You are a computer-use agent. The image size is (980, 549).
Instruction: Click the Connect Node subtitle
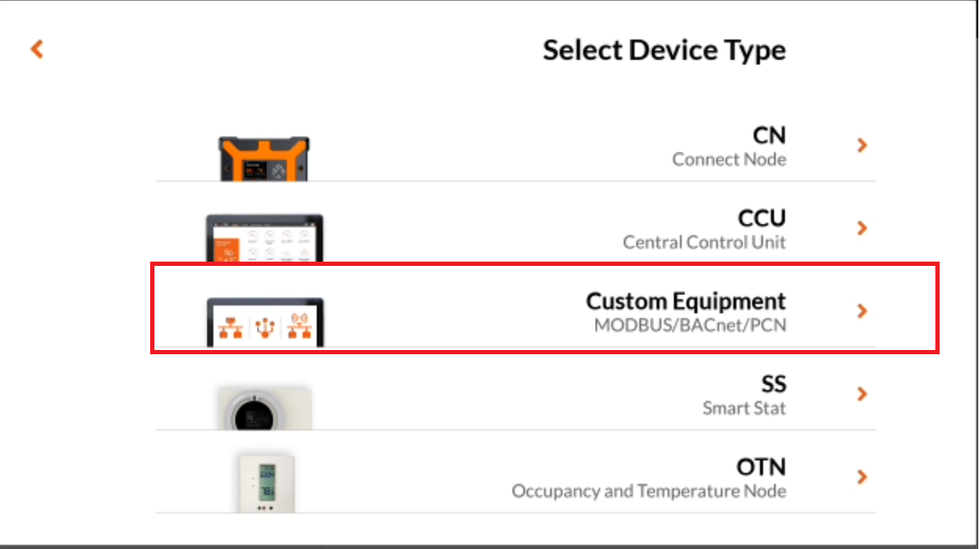coord(729,160)
